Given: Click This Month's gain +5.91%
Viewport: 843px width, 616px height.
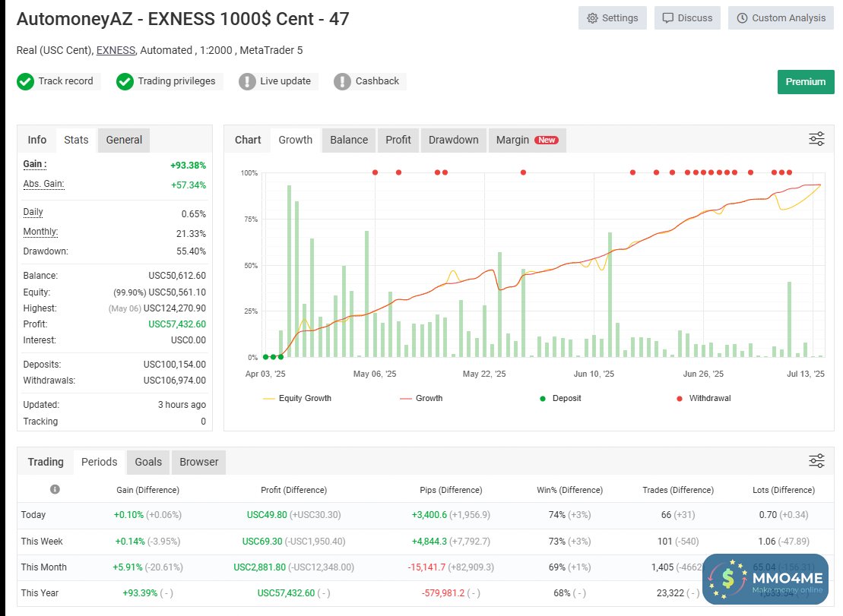Looking at the screenshot, I should (x=128, y=567).
